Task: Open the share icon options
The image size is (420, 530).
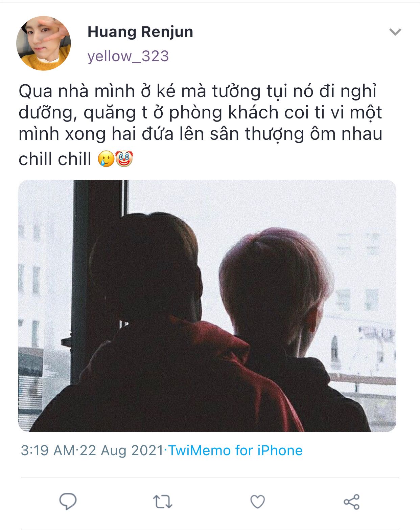Action: coord(352,502)
